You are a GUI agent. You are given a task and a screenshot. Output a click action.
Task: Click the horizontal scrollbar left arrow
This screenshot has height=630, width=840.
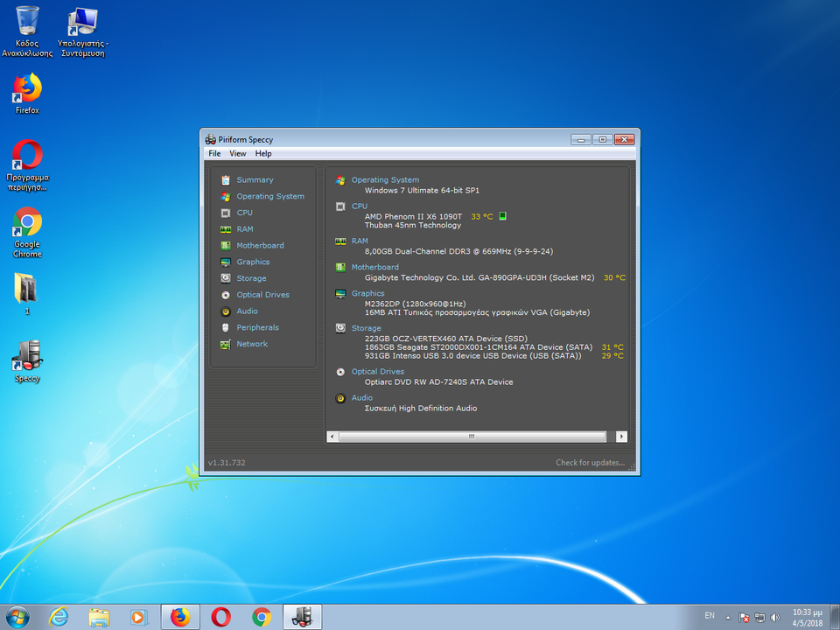tap(332, 437)
